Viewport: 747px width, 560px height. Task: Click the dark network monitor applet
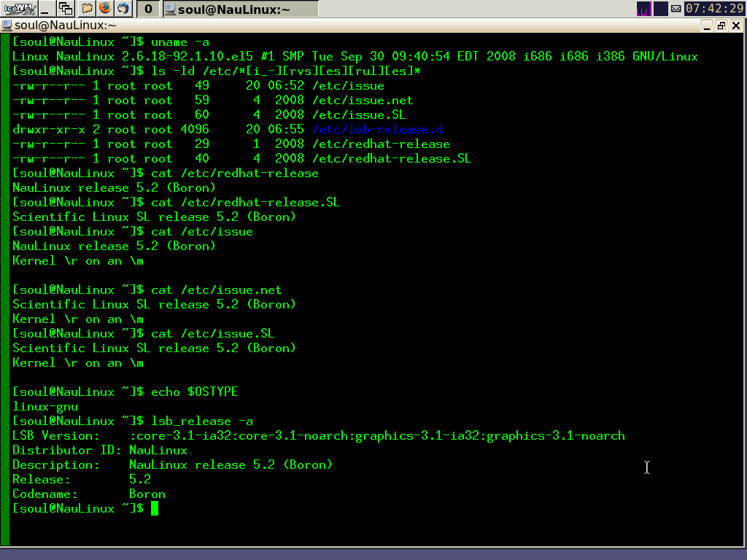point(660,9)
